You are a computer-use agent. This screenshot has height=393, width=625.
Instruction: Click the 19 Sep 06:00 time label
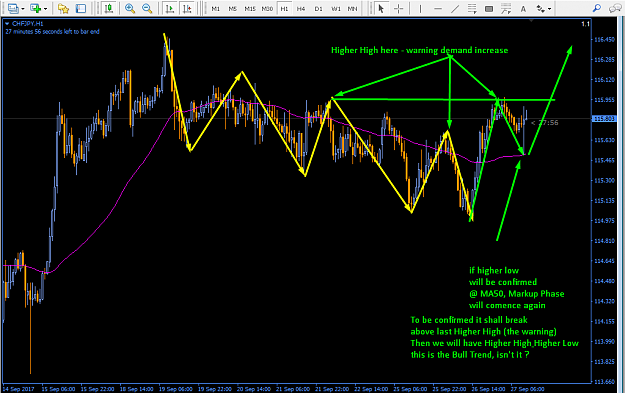pos(176,389)
